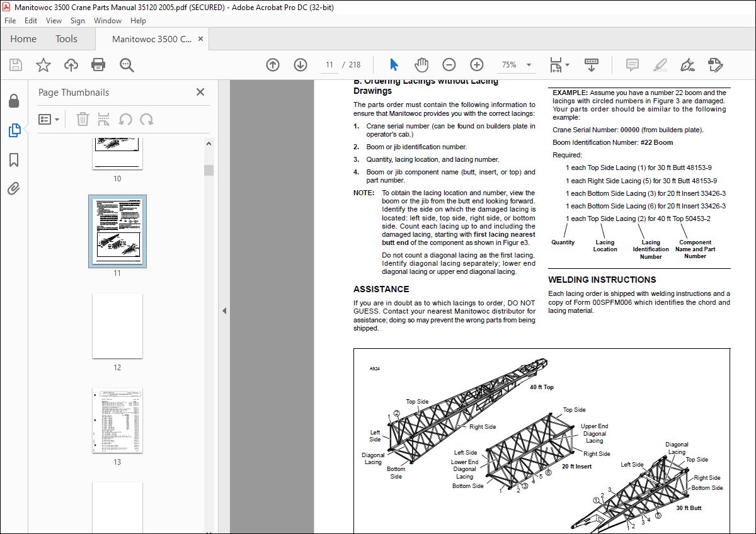756x534 pixels.
Task: Select the Manitowoc 3500 document tab
Action: [x=152, y=39]
